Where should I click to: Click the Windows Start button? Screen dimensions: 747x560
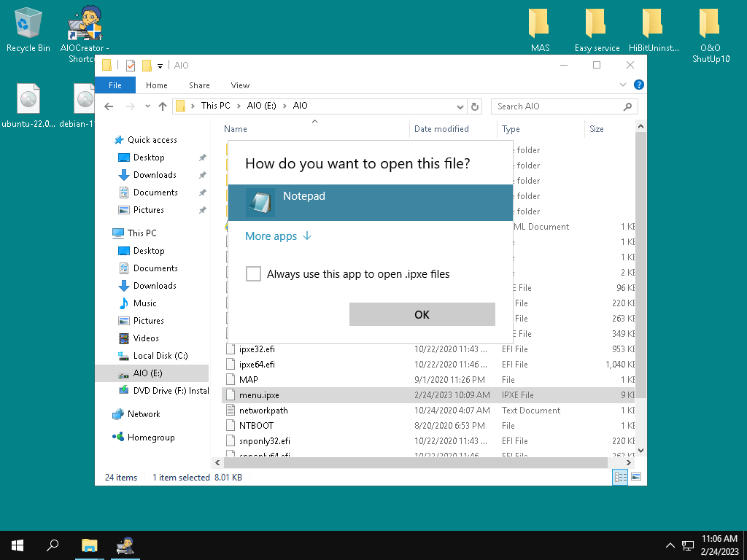tap(17, 545)
